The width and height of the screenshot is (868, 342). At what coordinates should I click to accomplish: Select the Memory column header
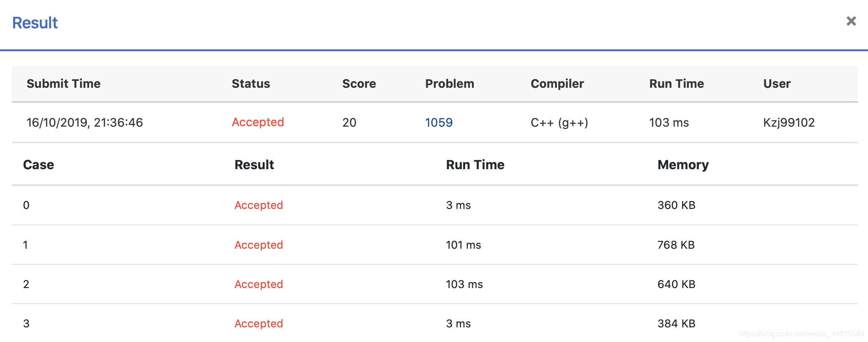(683, 165)
